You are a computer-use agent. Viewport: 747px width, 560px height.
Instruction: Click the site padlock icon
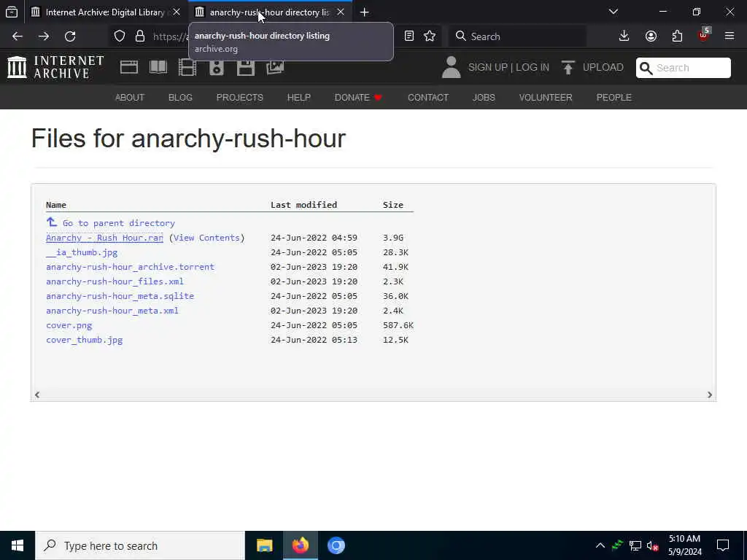point(139,36)
